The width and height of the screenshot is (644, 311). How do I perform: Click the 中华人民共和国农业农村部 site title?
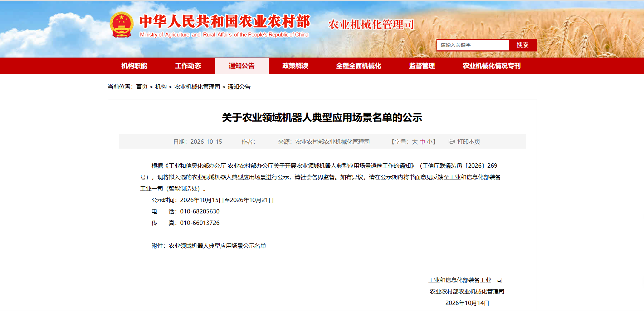coord(225,21)
